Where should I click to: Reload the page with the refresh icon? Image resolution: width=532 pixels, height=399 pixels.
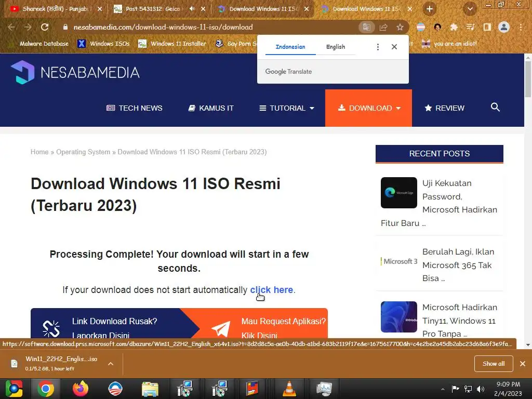pos(45,27)
